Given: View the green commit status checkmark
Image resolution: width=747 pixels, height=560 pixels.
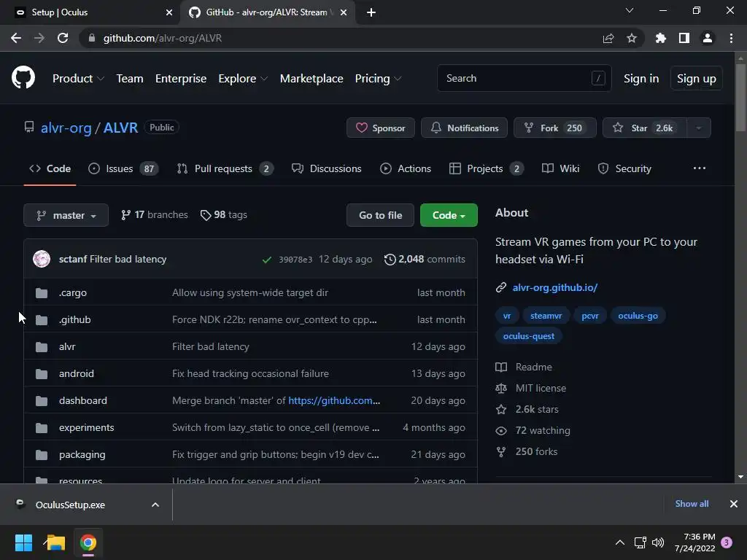Looking at the screenshot, I should point(267,260).
